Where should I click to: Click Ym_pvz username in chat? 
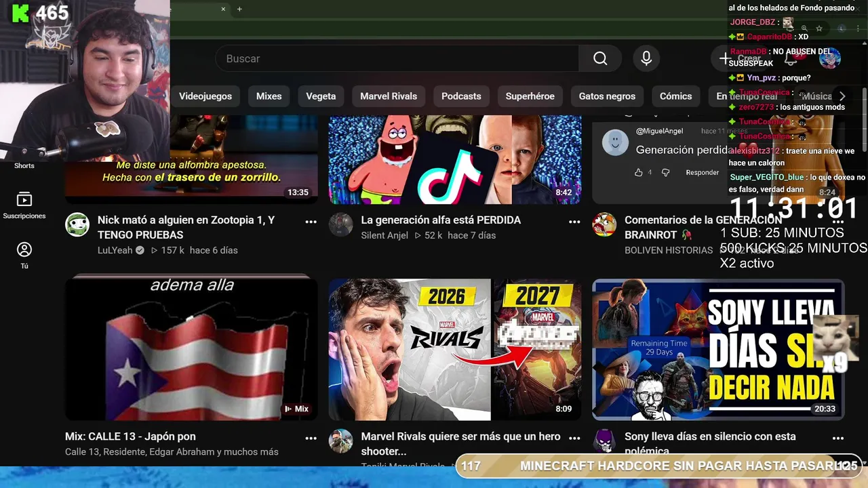[x=761, y=78]
